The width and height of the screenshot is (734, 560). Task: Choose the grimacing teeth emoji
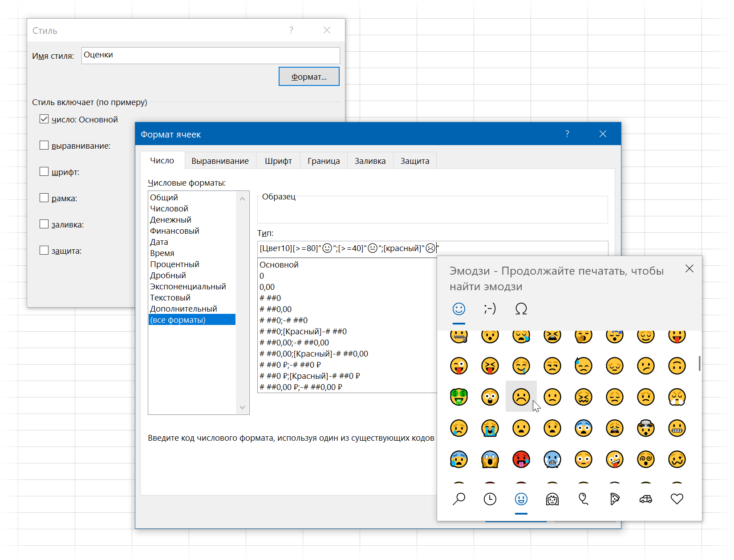(x=677, y=428)
